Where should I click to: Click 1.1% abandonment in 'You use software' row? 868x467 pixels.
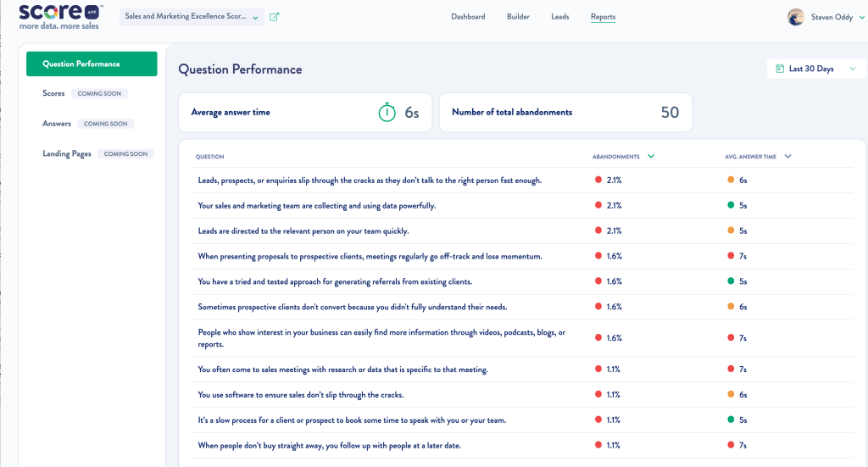(x=614, y=395)
